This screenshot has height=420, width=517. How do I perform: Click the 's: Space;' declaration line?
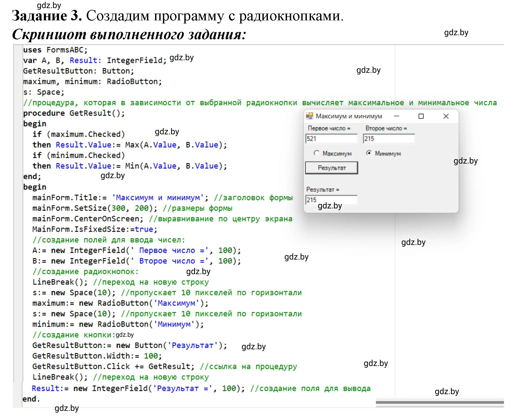(x=44, y=92)
